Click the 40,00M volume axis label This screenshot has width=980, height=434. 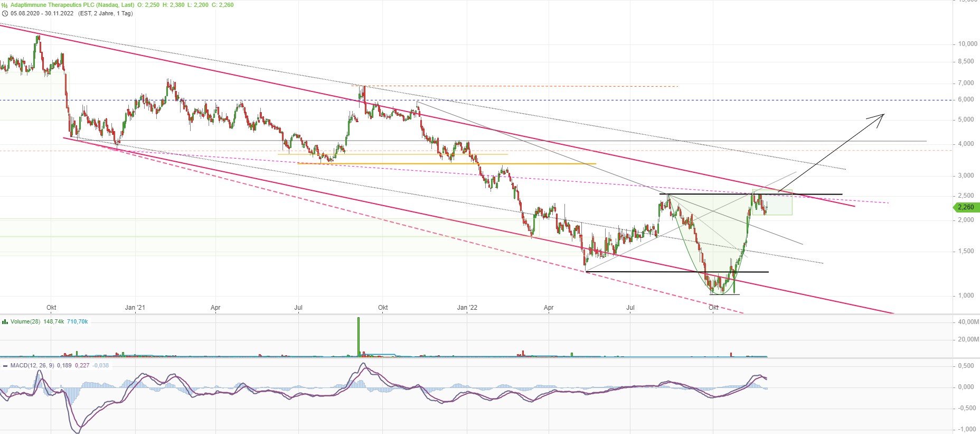[968, 322]
